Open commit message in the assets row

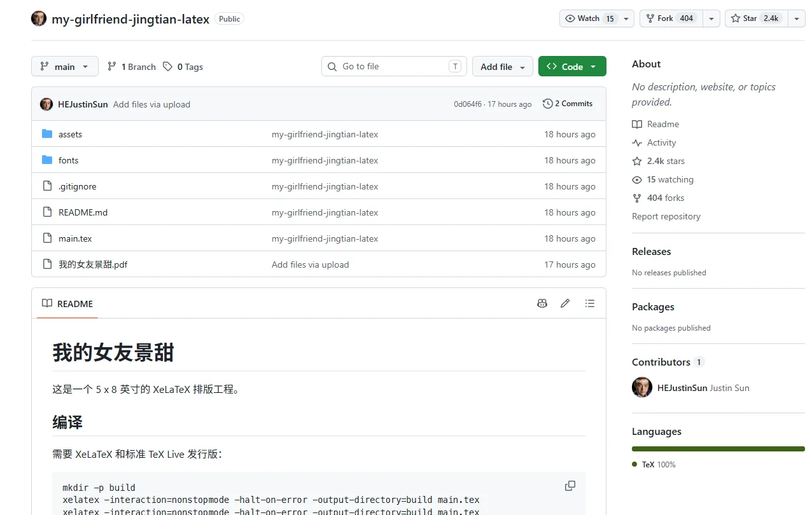(325, 134)
